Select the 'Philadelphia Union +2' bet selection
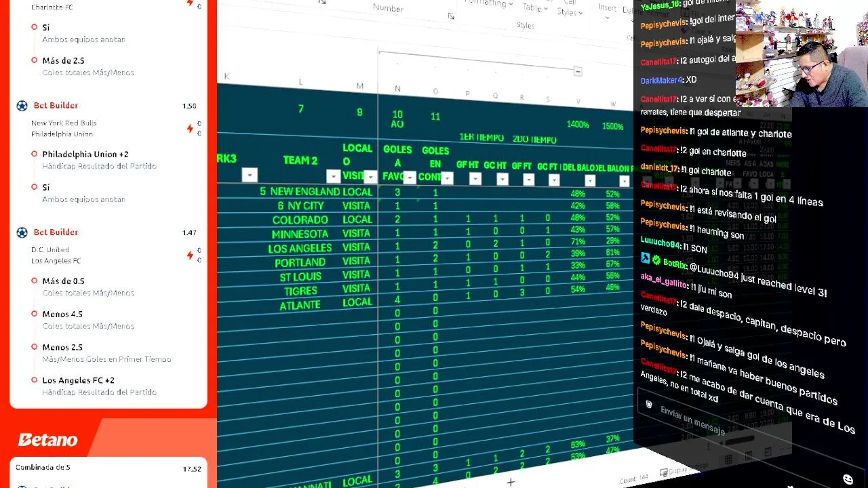The height and width of the screenshot is (488, 868). (85, 155)
